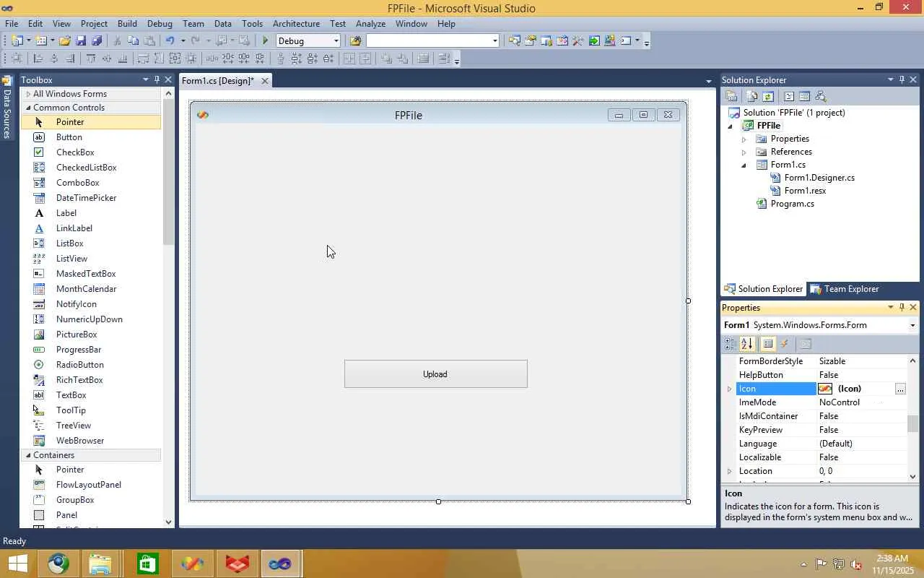Expand the References node in Solution Explorer
The image size is (924, 578).
click(x=744, y=152)
